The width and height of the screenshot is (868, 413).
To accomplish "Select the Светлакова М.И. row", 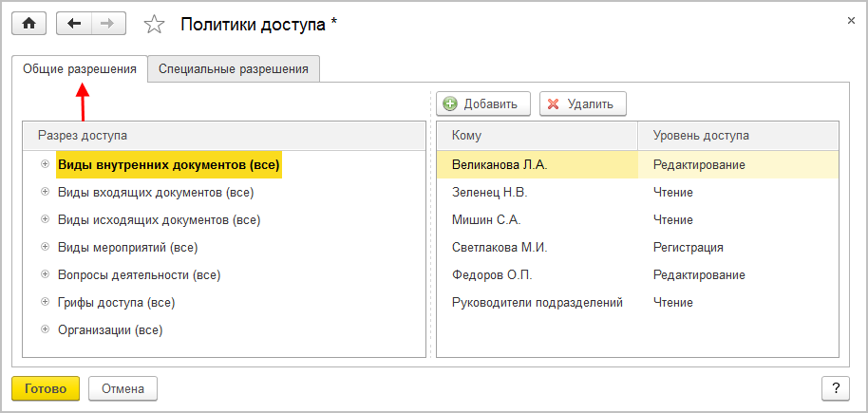I will click(500, 247).
